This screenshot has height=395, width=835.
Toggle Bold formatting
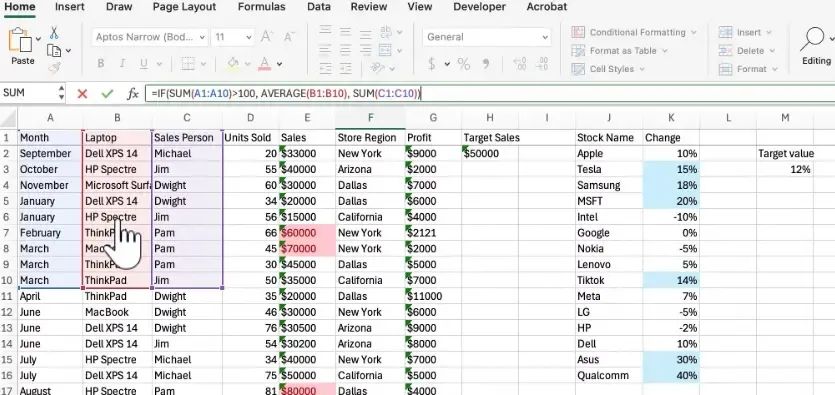pos(101,64)
